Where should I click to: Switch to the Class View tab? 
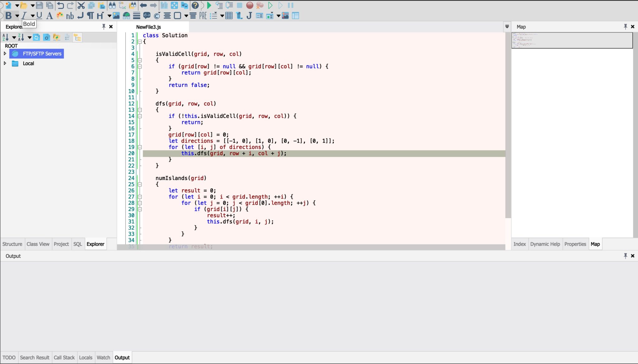coord(38,244)
